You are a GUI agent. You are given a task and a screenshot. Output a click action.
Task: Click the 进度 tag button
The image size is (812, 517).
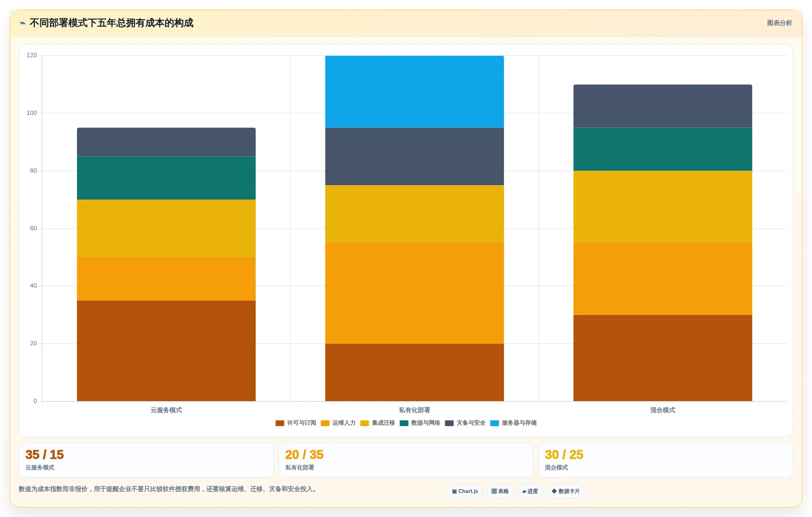[x=530, y=491]
